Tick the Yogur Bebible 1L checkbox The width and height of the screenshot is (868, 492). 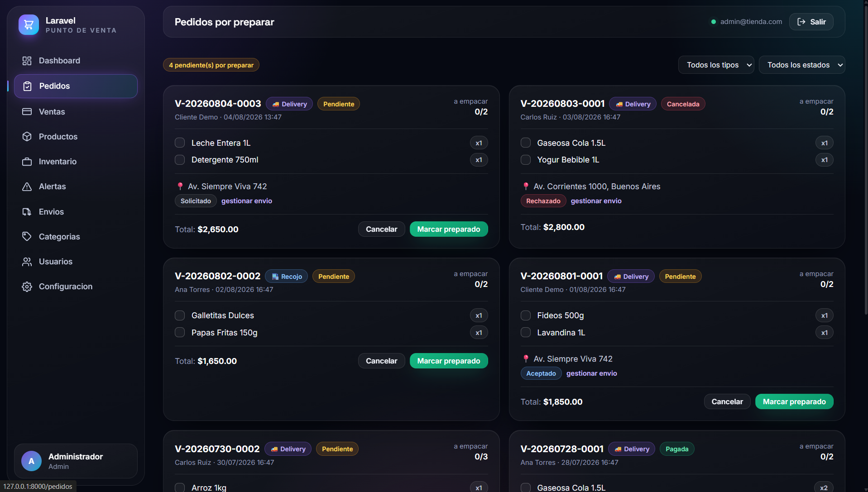[x=526, y=160]
